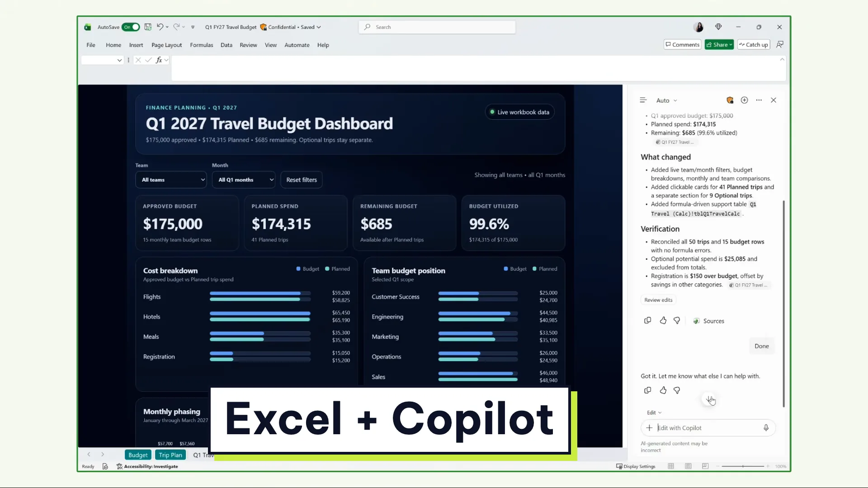Open the All Q1 months dropdown
Screen dimensions: 868x488
click(x=243, y=180)
